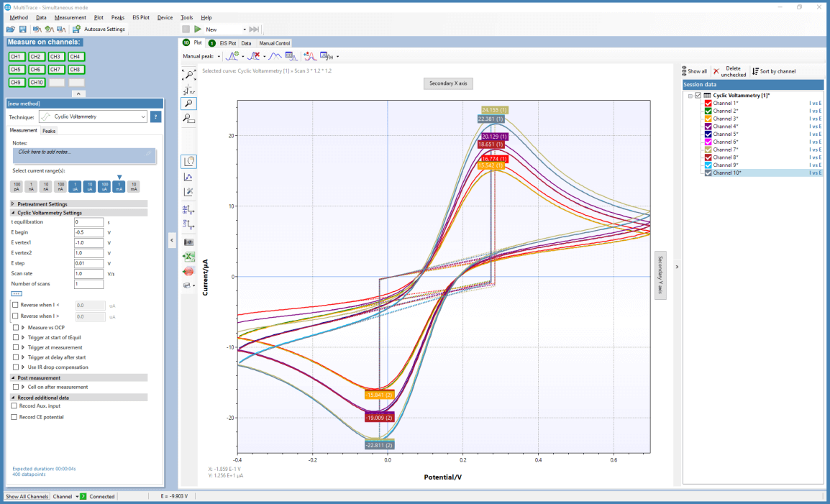Switch to the Manual Control tab
Viewport: 830px width, 504px height.
pyautogui.click(x=275, y=43)
